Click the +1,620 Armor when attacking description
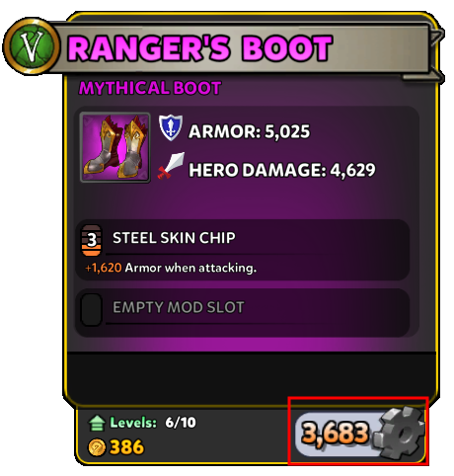Image resolution: width=454 pixels, height=476 pixels. 171,268
